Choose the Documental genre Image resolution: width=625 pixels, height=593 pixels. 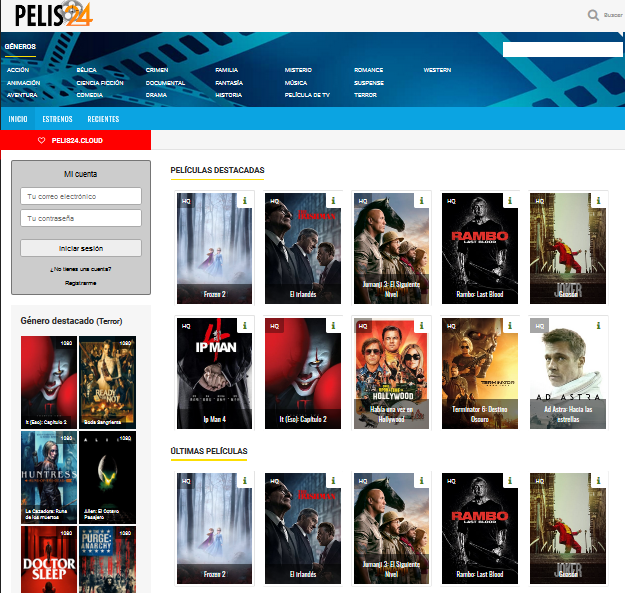(x=165, y=83)
